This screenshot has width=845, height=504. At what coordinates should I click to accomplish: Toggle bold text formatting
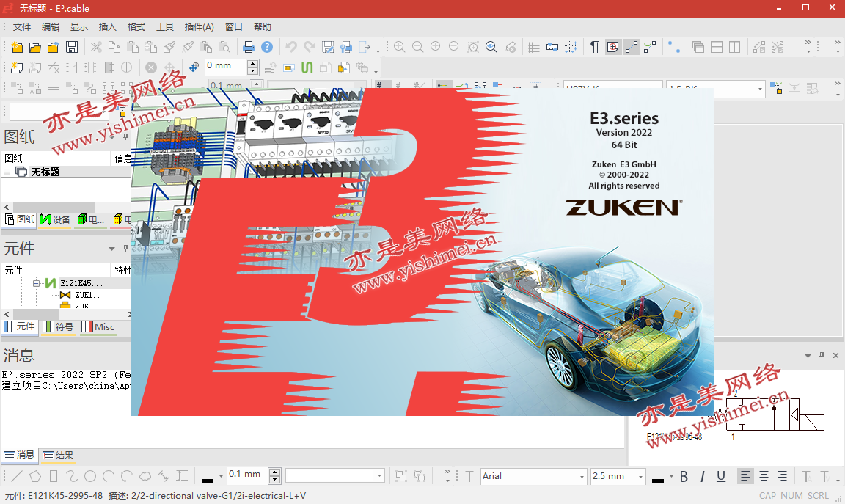pos(684,477)
